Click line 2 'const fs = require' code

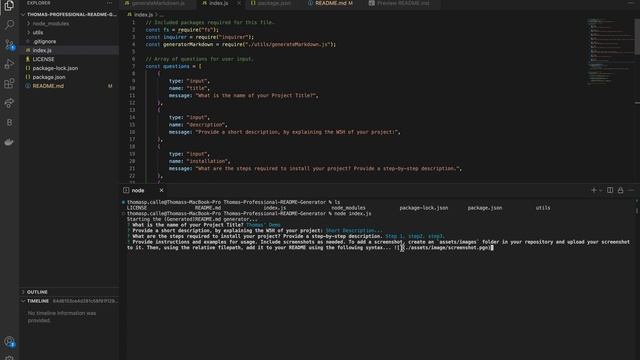[182, 29]
